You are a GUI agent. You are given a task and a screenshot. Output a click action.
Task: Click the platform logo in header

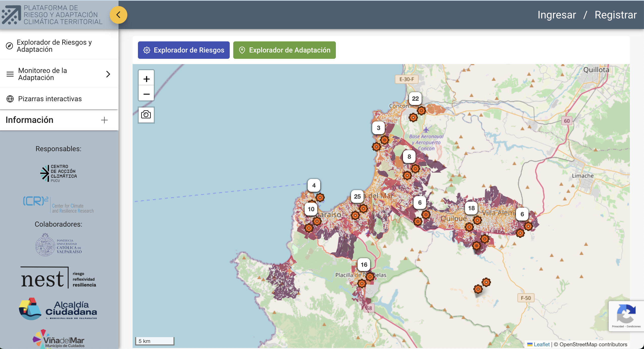(x=12, y=15)
